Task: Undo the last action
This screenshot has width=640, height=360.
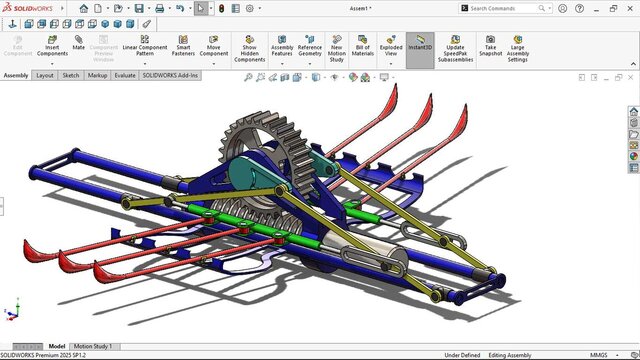Action: 180,8
